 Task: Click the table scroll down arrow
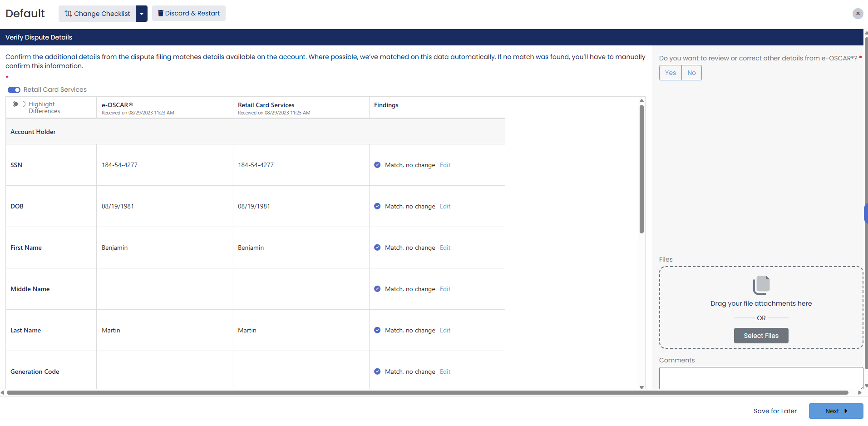[x=641, y=387]
